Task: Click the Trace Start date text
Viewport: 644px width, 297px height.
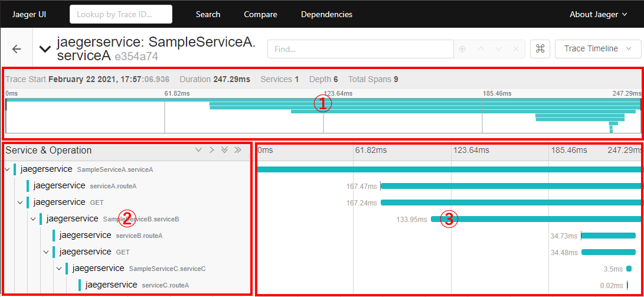Action: [87, 79]
